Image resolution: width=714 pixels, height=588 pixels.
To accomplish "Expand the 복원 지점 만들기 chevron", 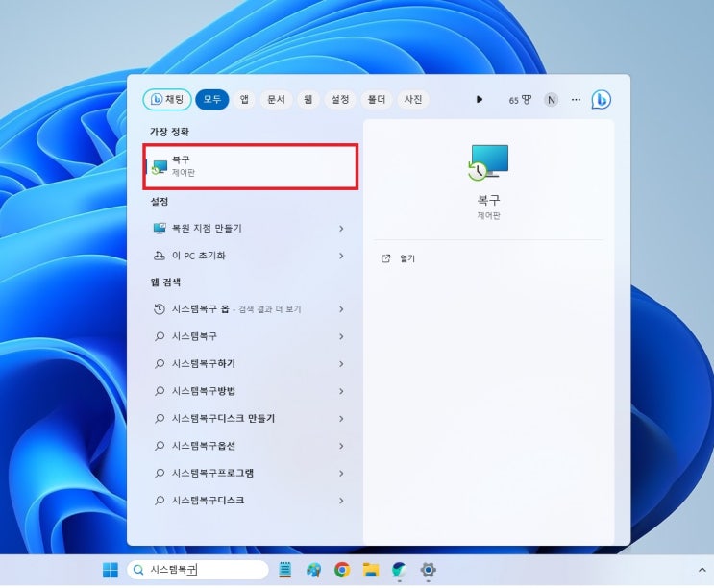I will click(x=341, y=229).
